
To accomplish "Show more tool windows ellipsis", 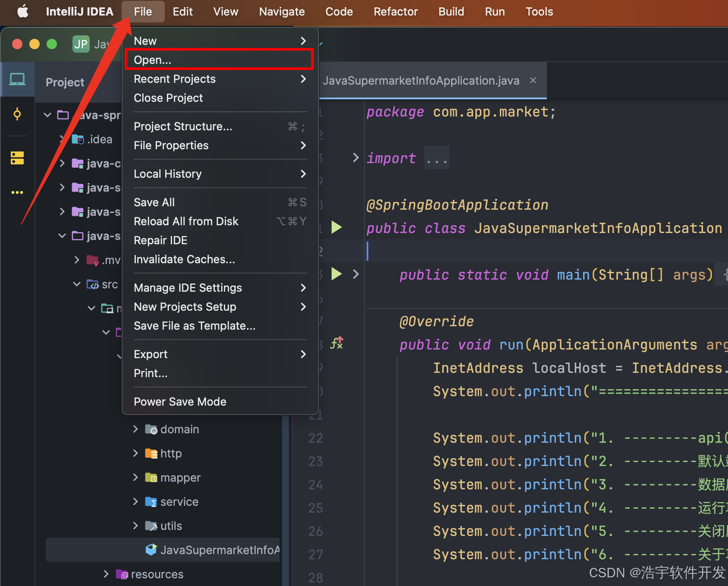I will pyautogui.click(x=17, y=192).
